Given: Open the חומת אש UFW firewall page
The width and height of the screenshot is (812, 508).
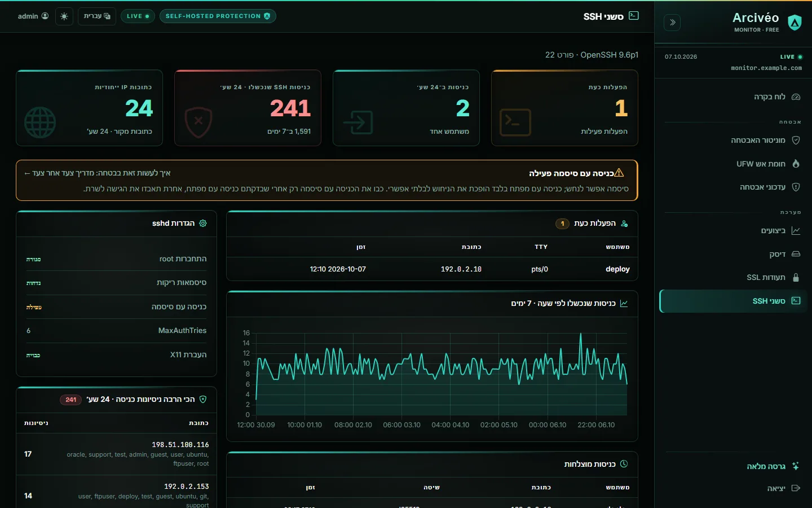Looking at the screenshot, I should point(732,164).
